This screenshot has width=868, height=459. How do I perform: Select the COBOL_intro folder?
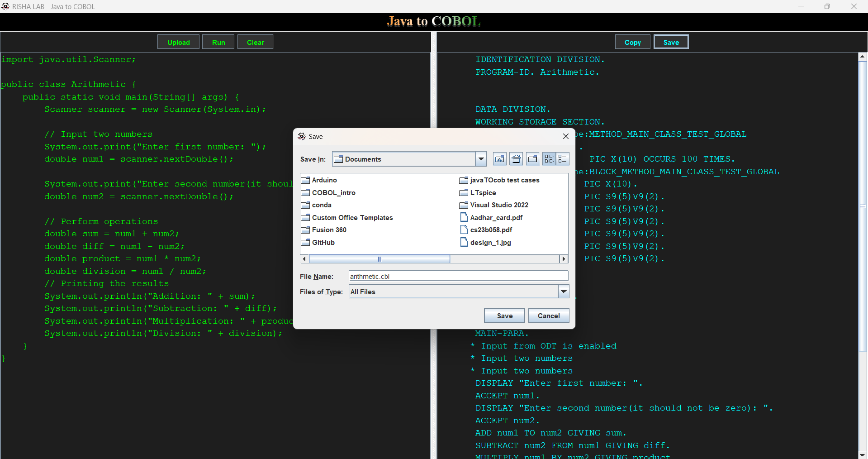pyautogui.click(x=328, y=193)
